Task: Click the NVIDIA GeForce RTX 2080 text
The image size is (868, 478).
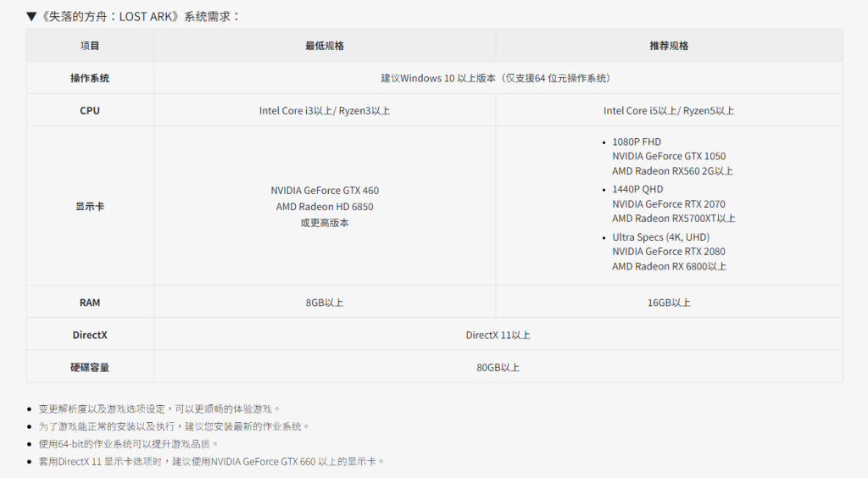Action: point(669,252)
